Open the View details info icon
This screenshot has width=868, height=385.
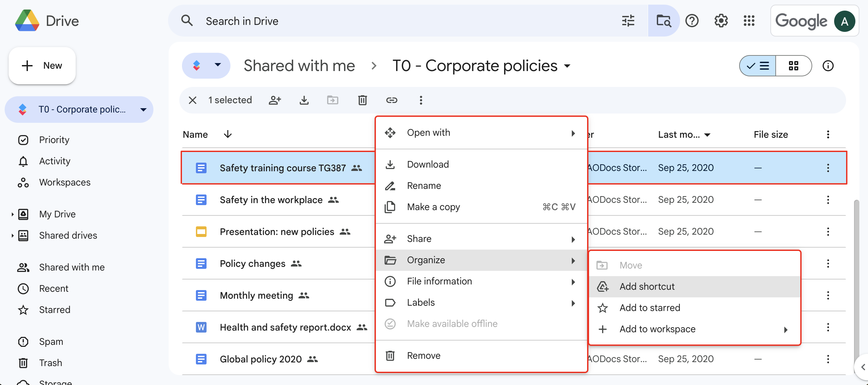828,66
